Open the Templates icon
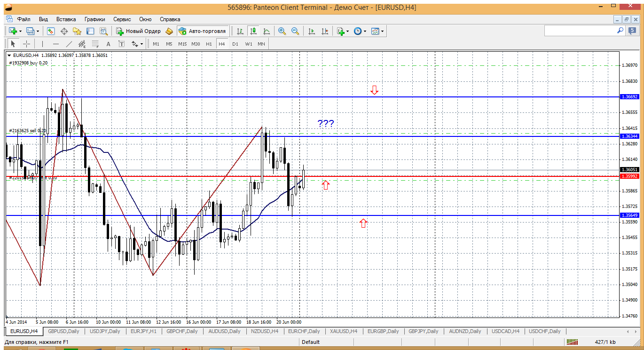Viewport: 644px width, 350px height. pyautogui.click(x=375, y=31)
